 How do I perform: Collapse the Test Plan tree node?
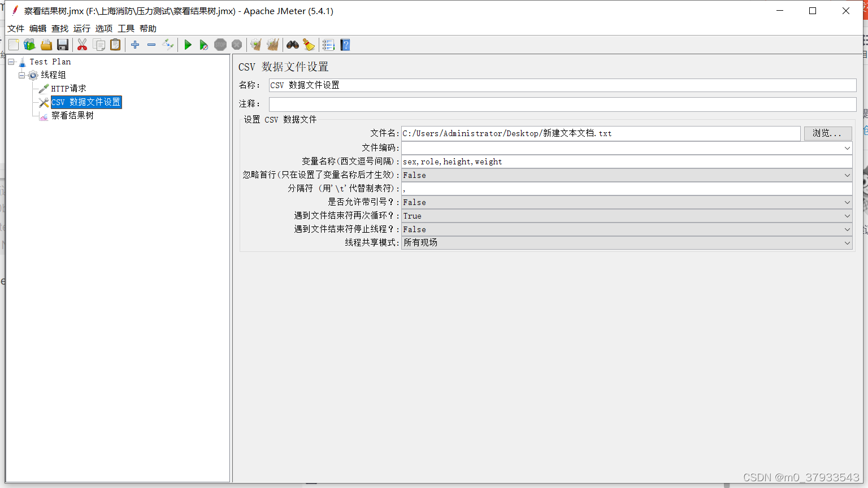11,62
